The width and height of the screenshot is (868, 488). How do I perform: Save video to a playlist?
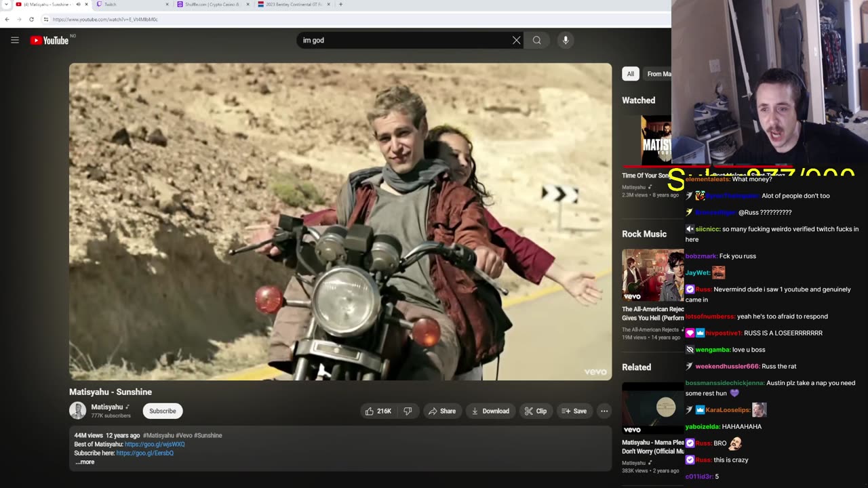click(574, 411)
